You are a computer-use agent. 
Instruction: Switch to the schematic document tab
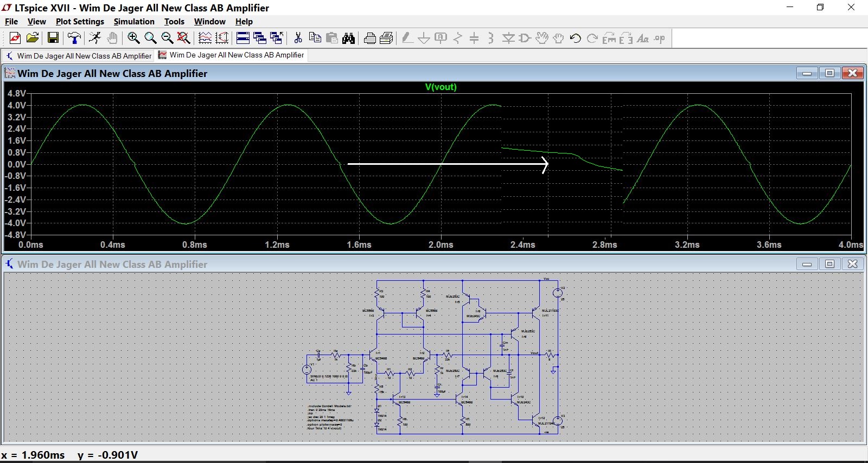point(79,56)
